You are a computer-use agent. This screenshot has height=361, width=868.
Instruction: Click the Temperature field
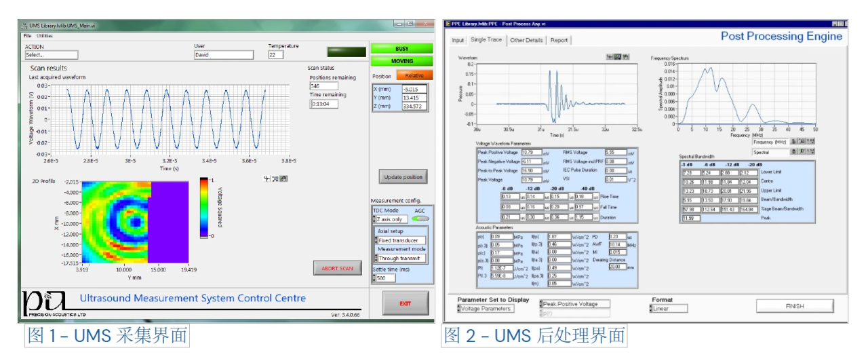pos(276,55)
